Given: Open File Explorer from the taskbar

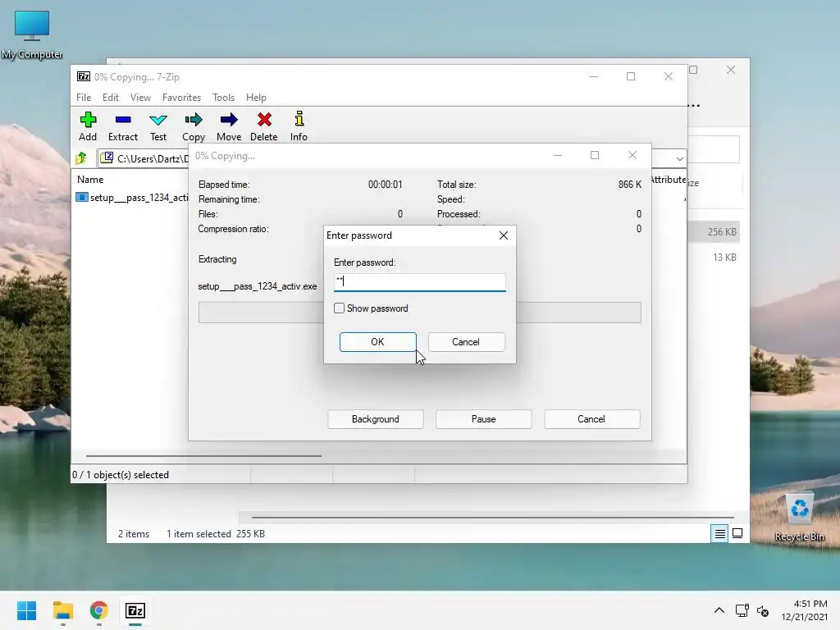Looking at the screenshot, I should pyautogui.click(x=63, y=610).
